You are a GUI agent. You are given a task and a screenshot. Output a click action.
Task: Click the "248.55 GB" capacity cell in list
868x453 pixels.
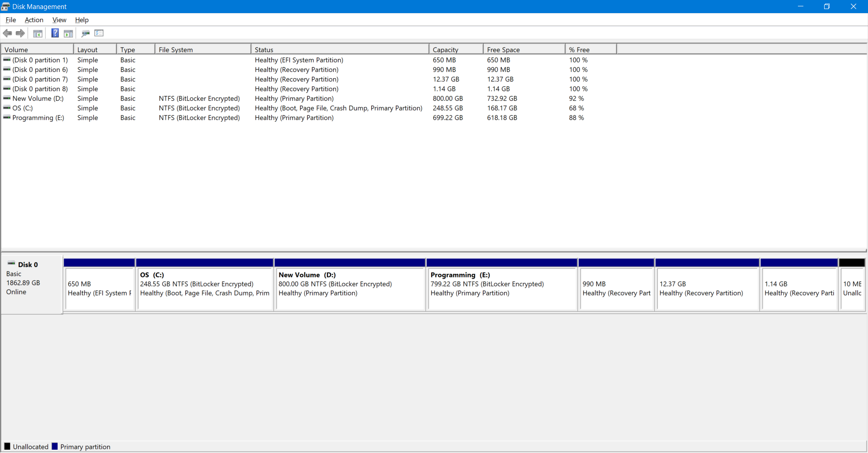pyautogui.click(x=448, y=108)
